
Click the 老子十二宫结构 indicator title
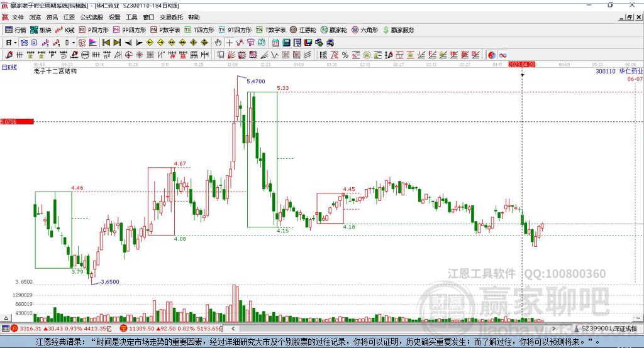[x=55, y=71]
